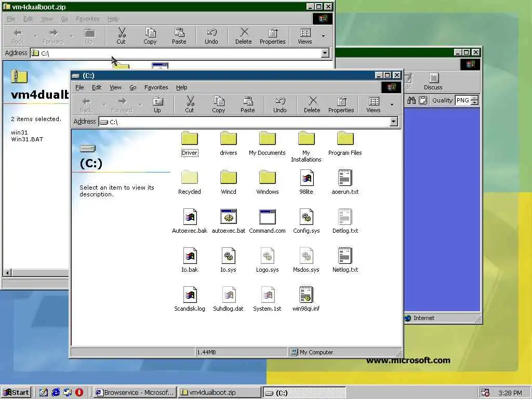This screenshot has height=399, width=532.
Task: Open the Edit menu in C: window
Action: [x=97, y=87]
